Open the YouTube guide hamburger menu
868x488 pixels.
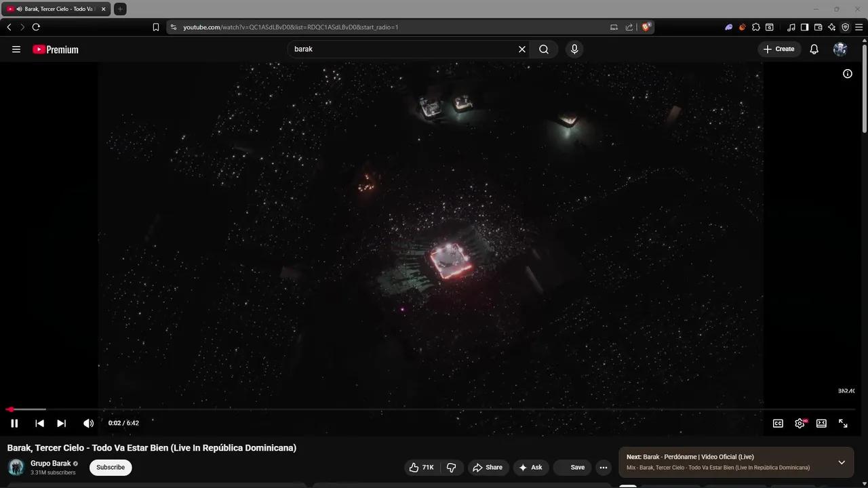(x=16, y=49)
